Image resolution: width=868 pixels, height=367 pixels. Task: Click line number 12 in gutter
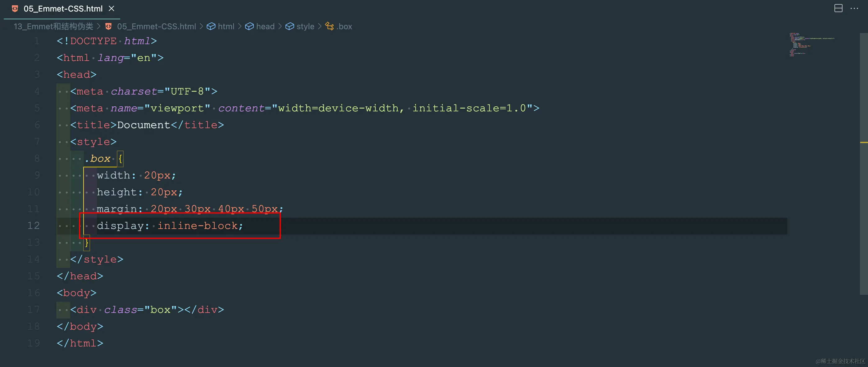(33, 225)
